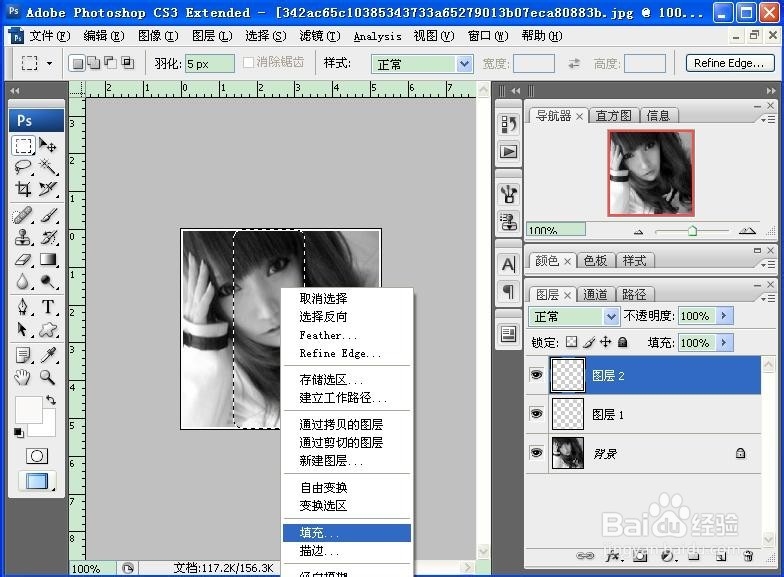Select the Magic Wand tool
This screenshot has width=784, height=577.
click(48, 167)
